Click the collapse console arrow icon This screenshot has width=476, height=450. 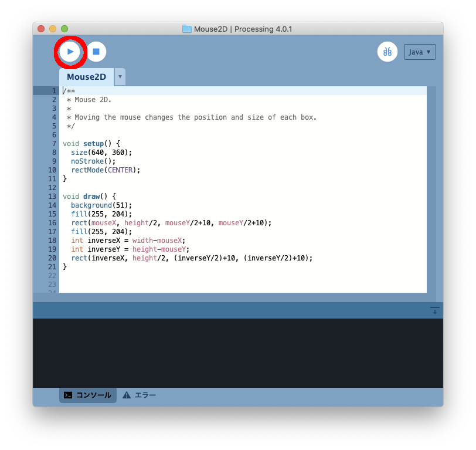pyautogui.click(x=435, y=310)
